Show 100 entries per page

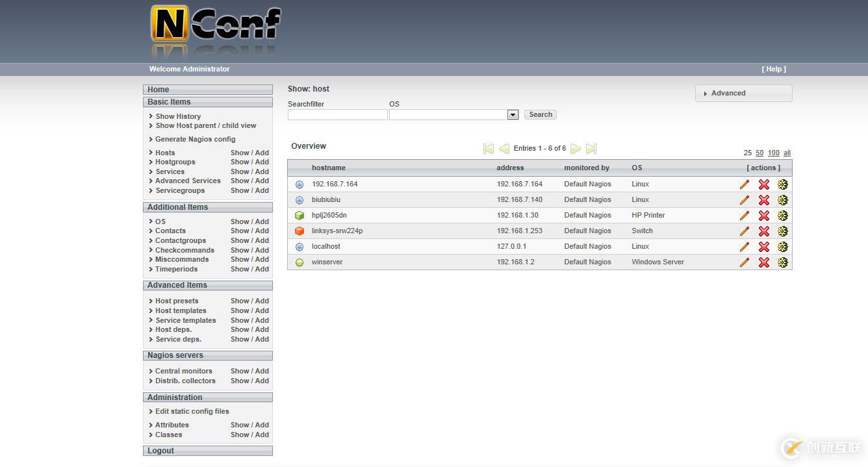(x=773, y=153)
